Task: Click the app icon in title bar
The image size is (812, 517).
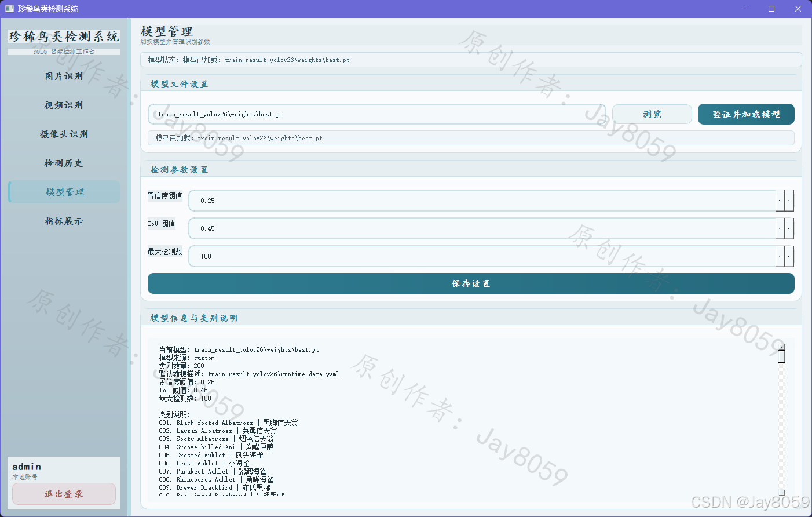Action: point(9,9)
